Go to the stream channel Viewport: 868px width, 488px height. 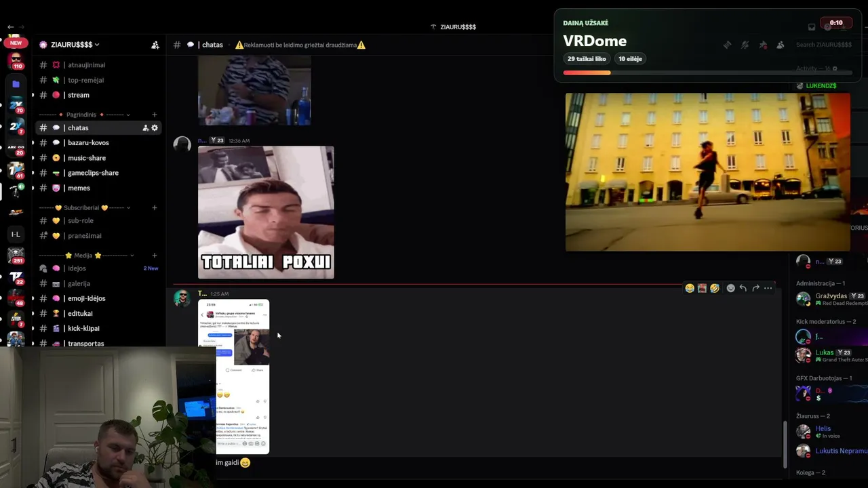click(79, 95)
